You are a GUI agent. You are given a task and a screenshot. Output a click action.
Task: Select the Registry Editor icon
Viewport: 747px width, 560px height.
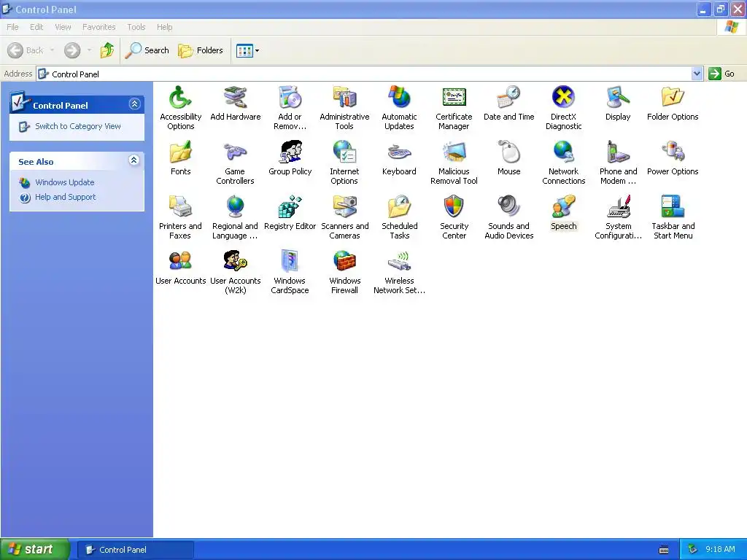point(290,213)
